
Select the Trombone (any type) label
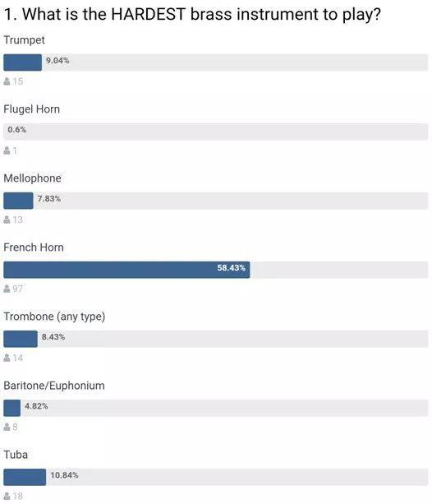click(x=54, y=317)
